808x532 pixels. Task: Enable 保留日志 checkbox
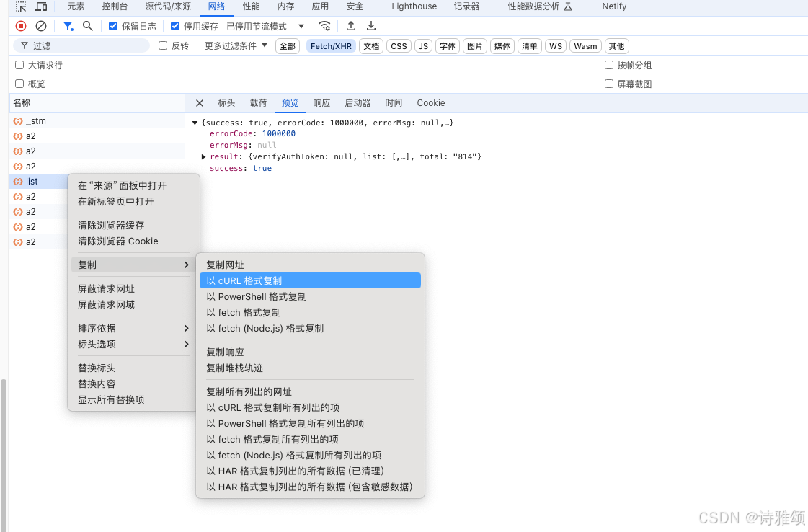(113, 26)
